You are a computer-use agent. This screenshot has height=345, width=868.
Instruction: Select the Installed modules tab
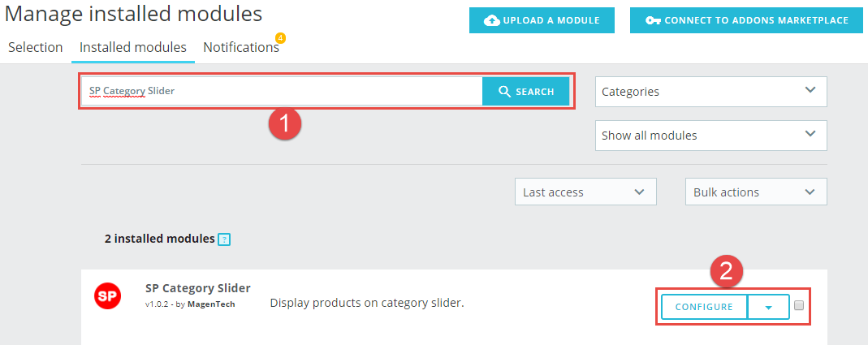(x=133, y=48)
